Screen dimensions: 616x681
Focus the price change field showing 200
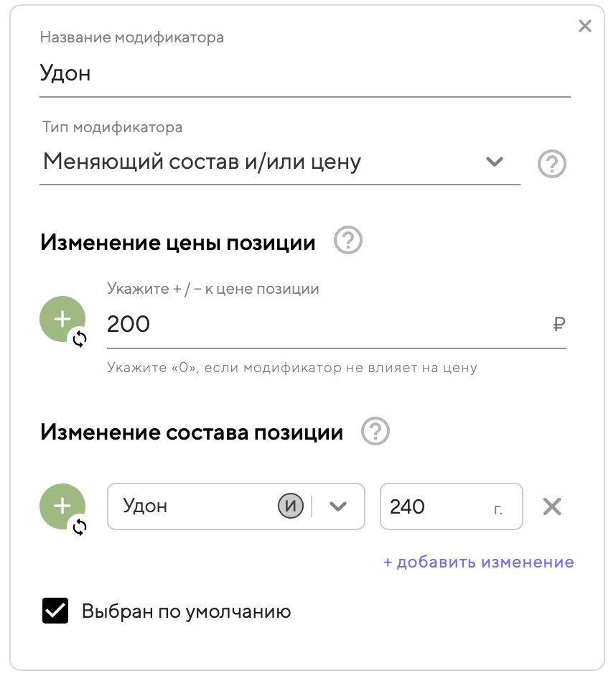(323, 325)
